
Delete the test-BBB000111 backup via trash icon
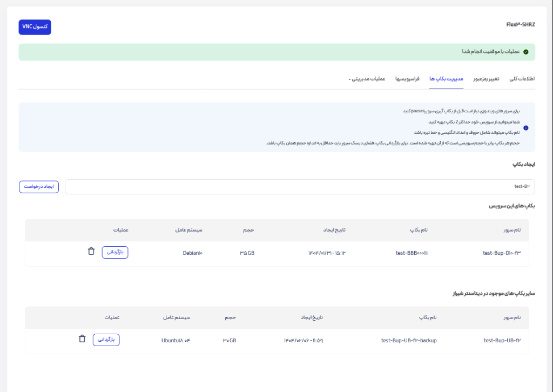pyautogui.click(x=91, y=252)
